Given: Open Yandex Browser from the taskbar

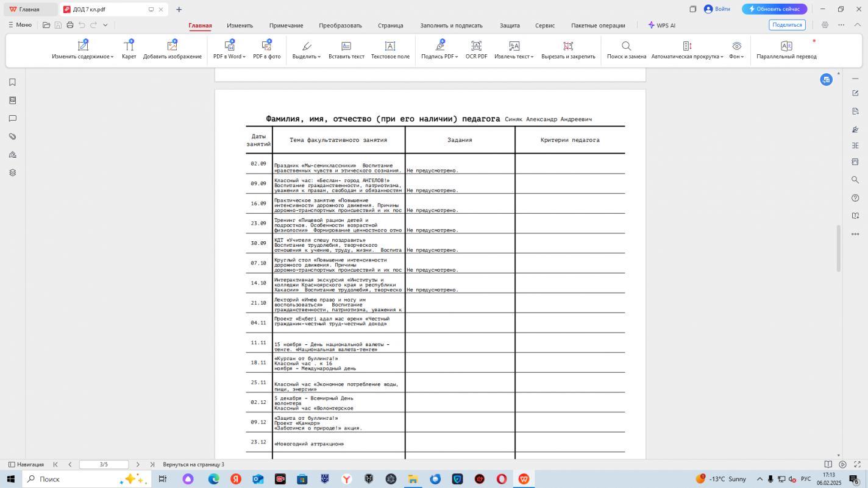Looking at the screenshot, I should tap(346, 479).
